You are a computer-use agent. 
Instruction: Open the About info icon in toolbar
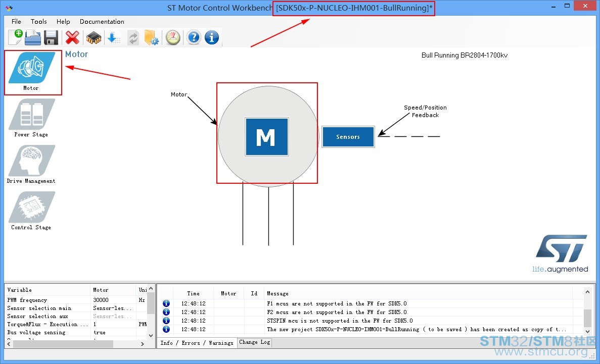[212, 37]
